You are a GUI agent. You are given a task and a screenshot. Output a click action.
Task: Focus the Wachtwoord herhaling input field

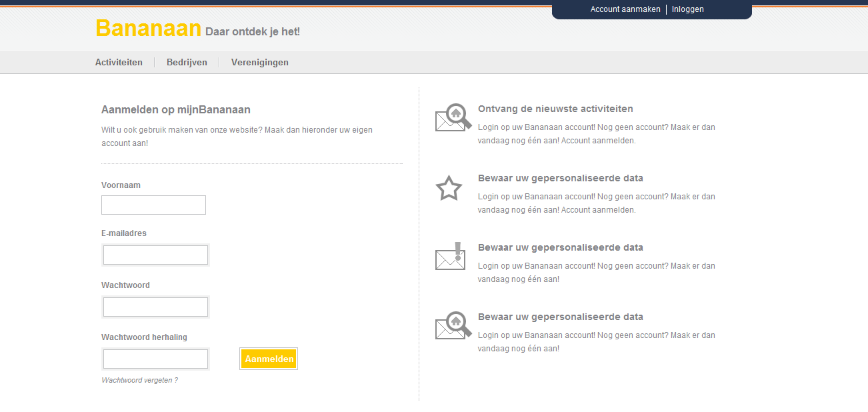155,359
